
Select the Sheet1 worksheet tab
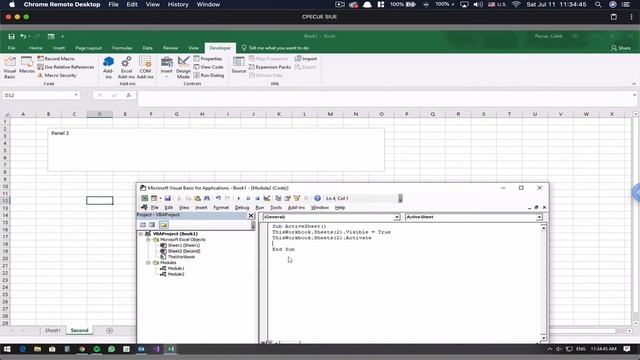click(53, 330)
